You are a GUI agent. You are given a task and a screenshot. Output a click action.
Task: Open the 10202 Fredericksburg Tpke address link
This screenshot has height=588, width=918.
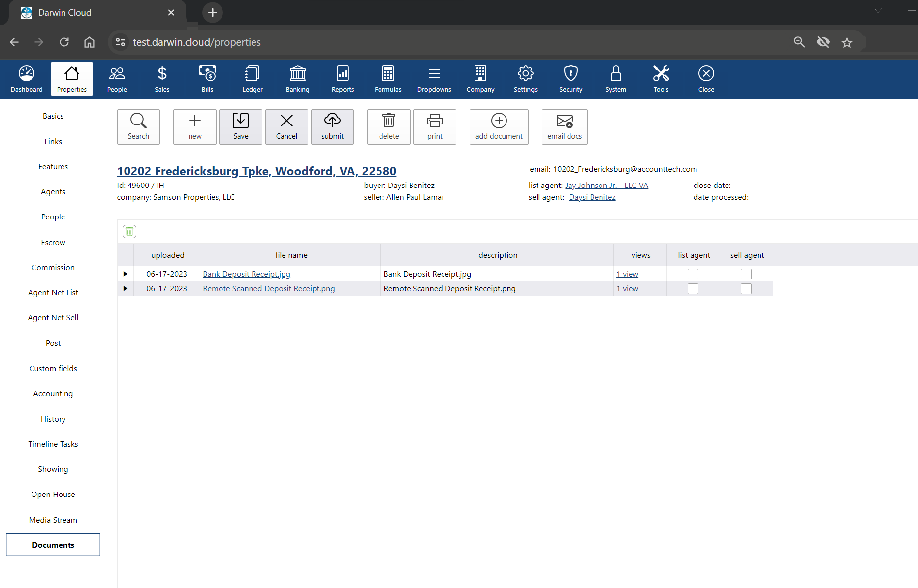[x=256, y=171]
